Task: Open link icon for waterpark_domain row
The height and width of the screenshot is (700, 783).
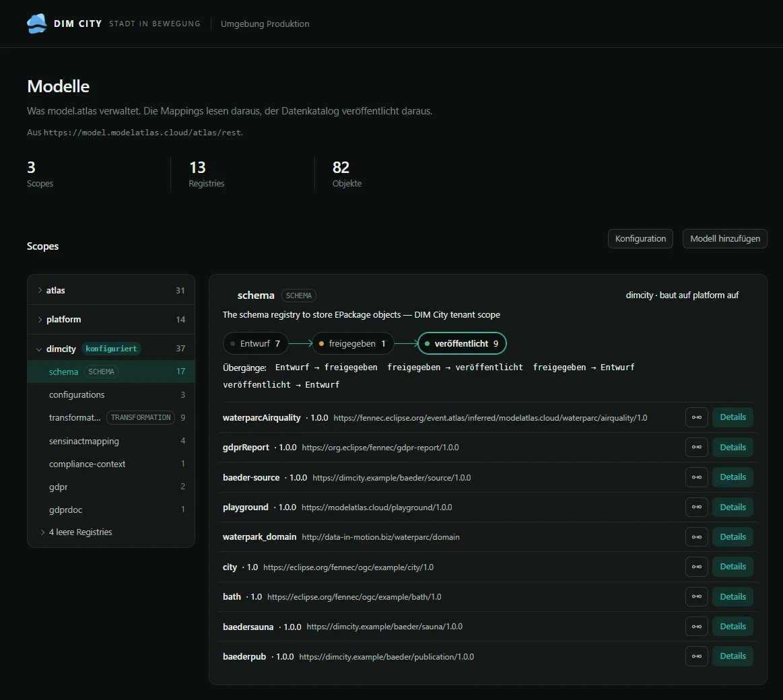Action: 697,537
